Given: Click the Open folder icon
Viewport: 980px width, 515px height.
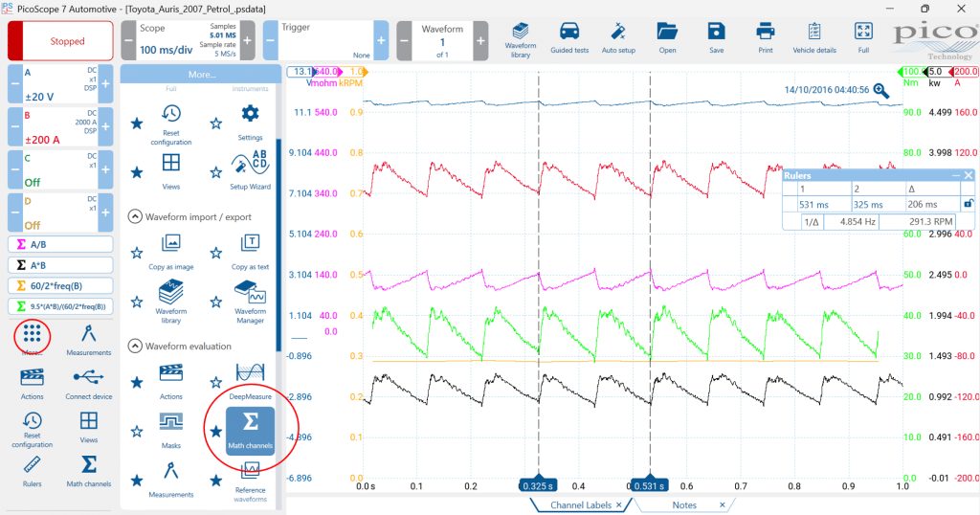Looking at the screenshot, I should (x=667, y=38).
